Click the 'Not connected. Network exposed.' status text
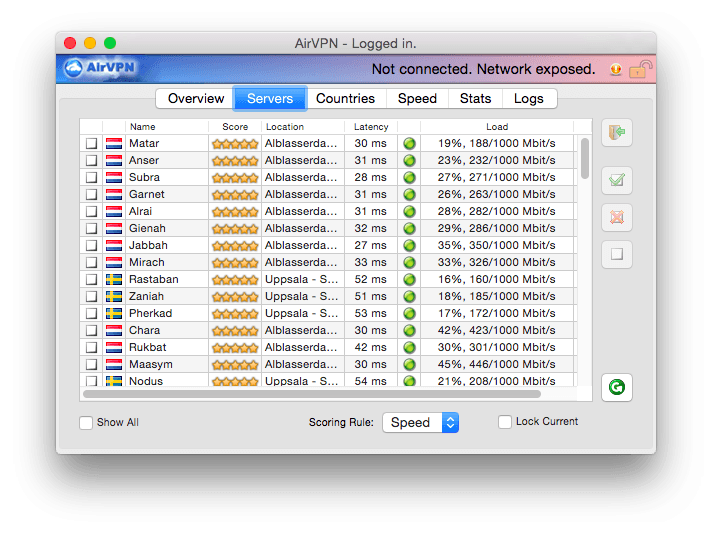 click(x=483, y=69)
